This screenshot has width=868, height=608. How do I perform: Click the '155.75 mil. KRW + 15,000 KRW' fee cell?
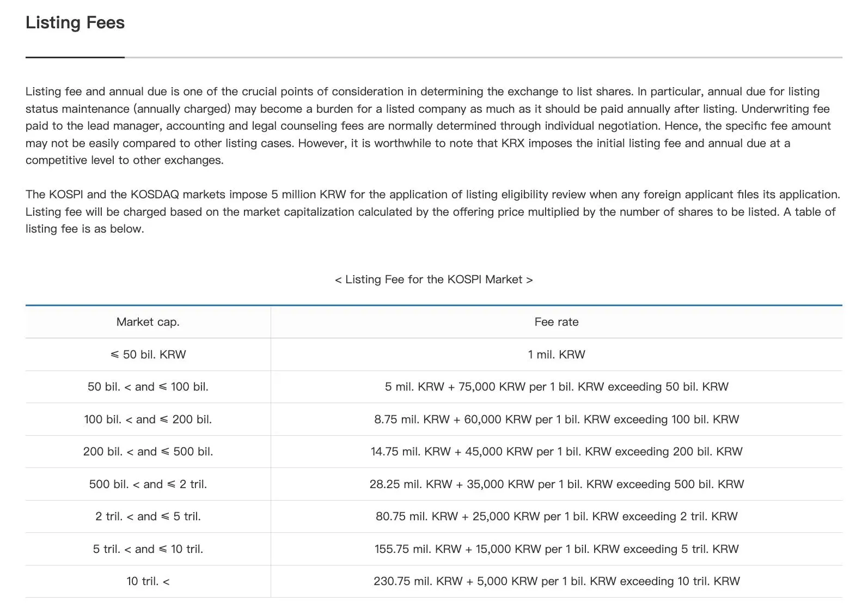pos(557,549)
